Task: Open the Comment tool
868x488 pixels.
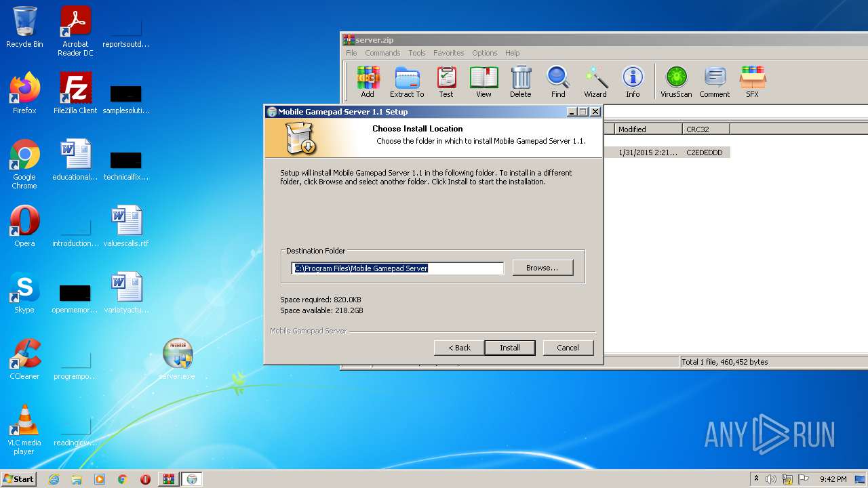Action: click(715, 82)
